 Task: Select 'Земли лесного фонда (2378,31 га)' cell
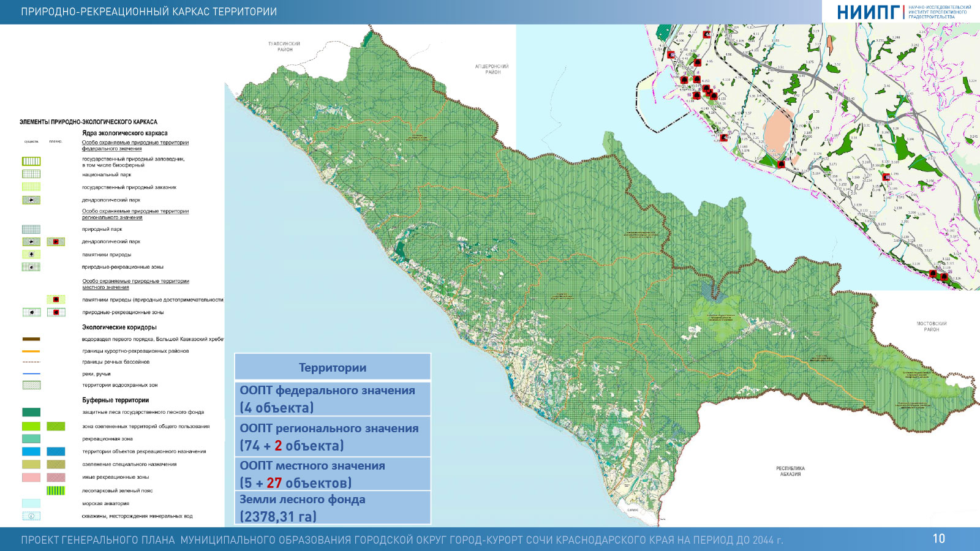[333, 508]
